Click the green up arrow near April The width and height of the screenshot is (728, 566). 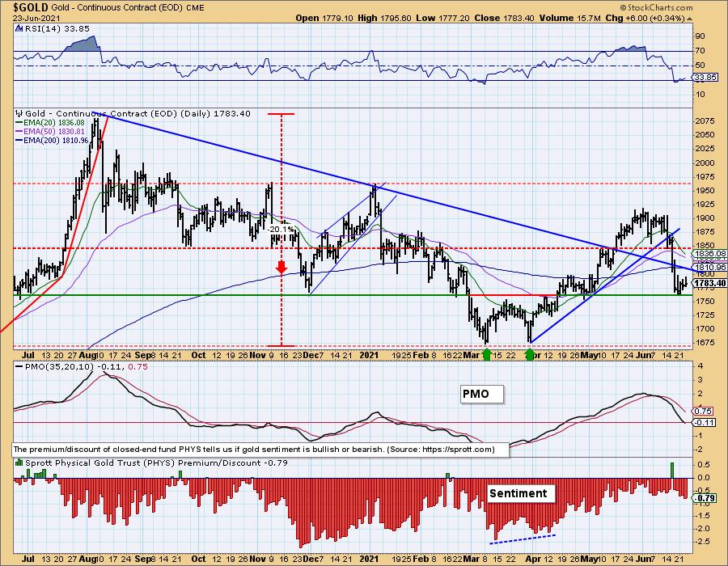coord(529,355)
